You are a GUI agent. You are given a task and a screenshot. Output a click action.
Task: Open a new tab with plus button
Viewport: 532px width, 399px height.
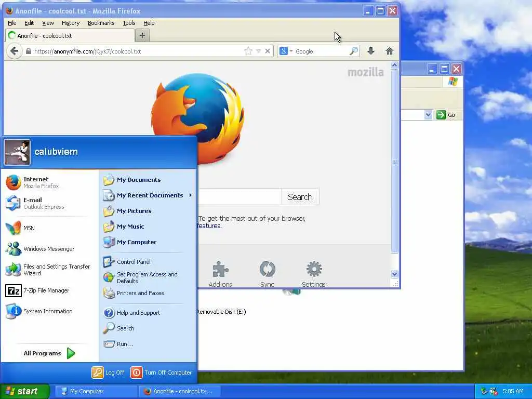click(142, 35)
